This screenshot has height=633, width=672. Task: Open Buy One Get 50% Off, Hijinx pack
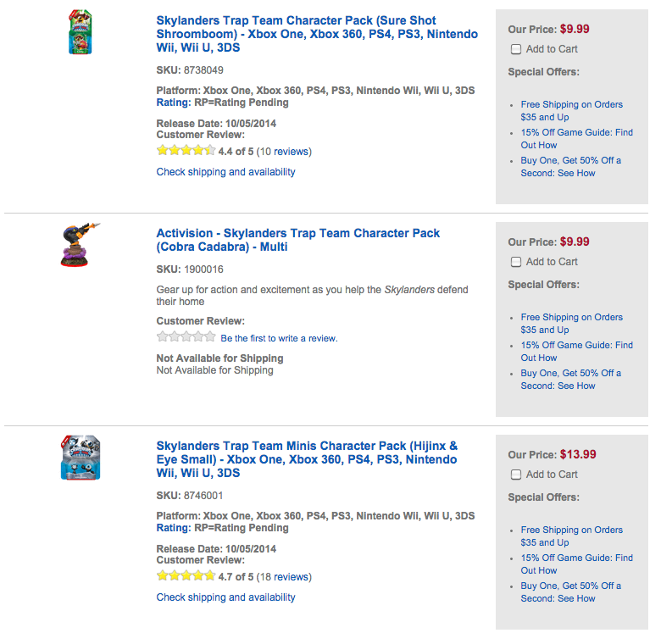[570, 592]
